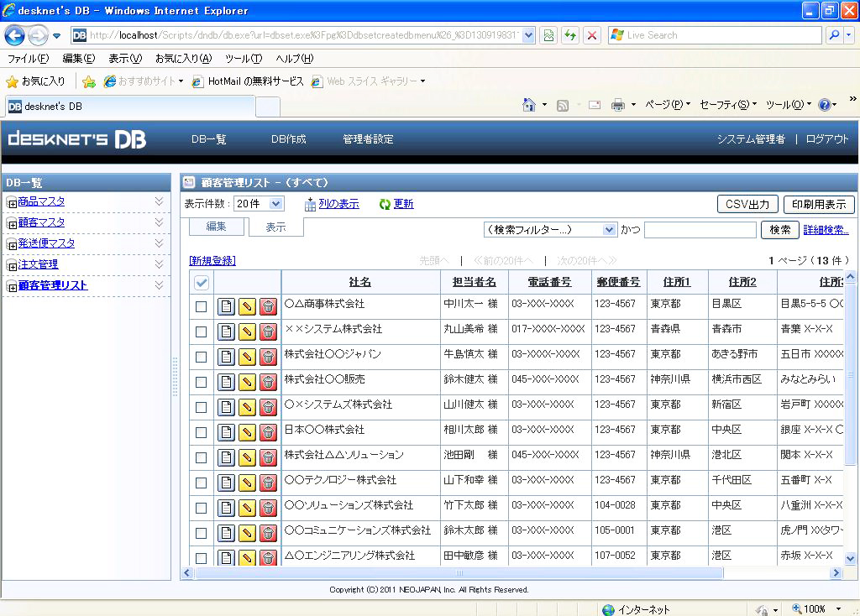Check the box for 日本○○株式会社 row
Viewport: 860px width, 616px height.
pos(201,432)
